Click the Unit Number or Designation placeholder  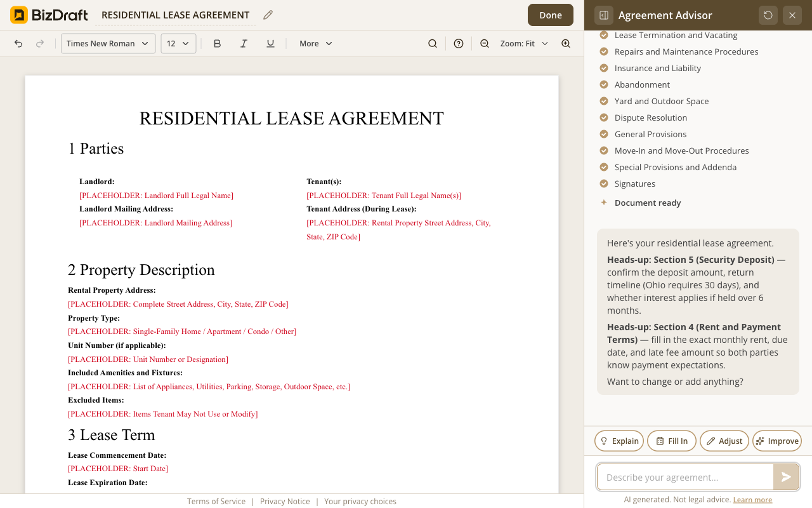pyautogui.click(x=148, y=359)
